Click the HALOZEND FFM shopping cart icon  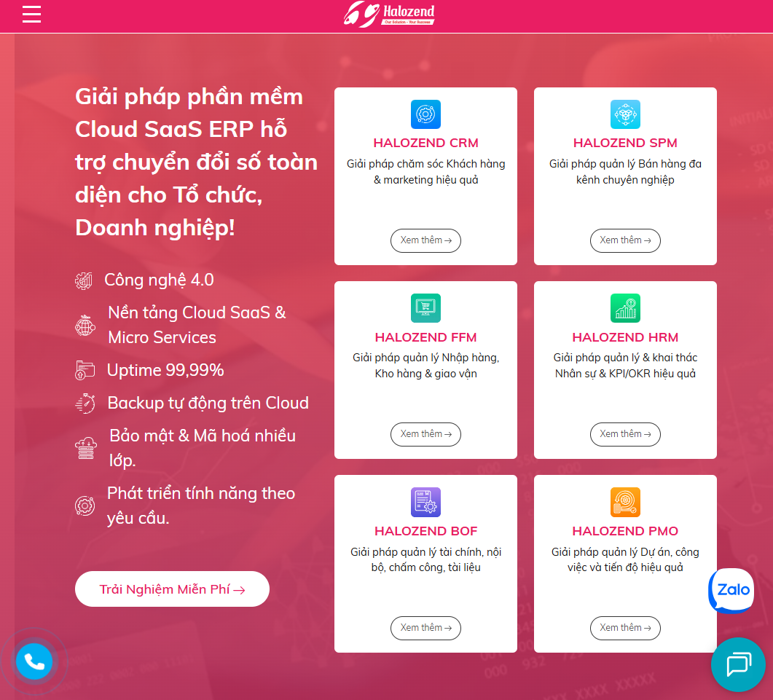point(425,308)
